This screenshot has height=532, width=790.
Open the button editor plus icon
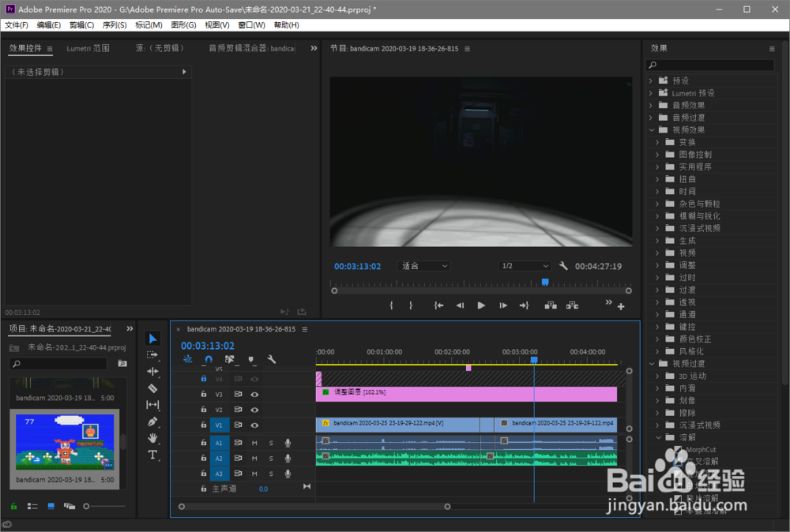coord(621,306)
